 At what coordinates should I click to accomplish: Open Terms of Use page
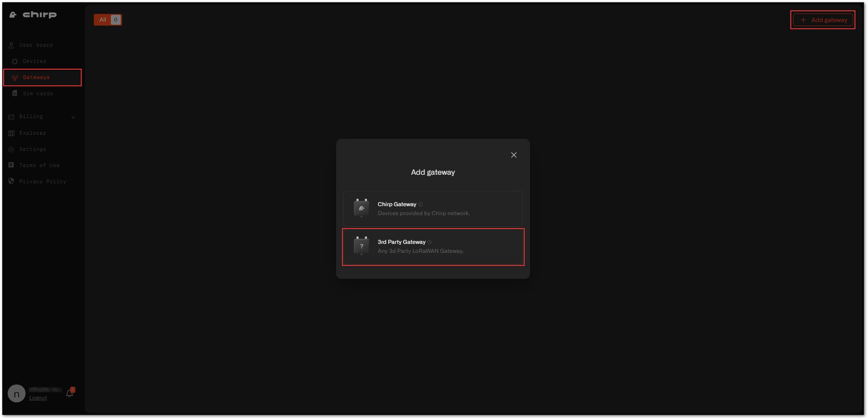tap(39, 166)
